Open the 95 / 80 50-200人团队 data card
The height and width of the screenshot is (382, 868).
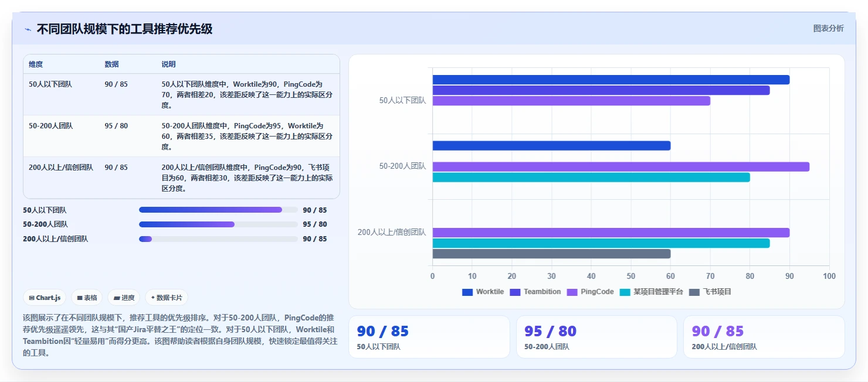596,337
